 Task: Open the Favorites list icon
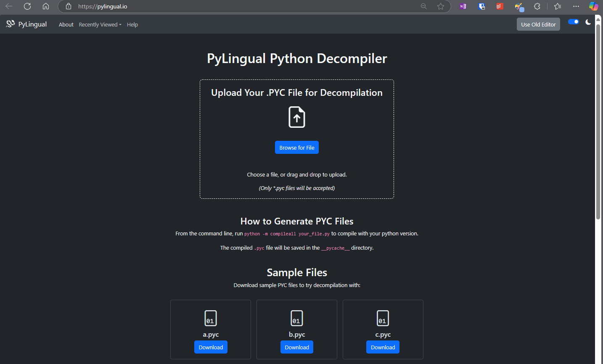[x=558, y=6]
